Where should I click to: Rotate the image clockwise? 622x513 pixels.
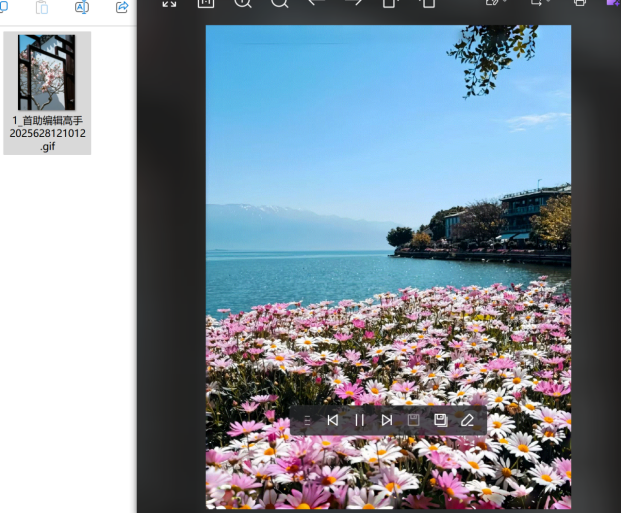427,4
